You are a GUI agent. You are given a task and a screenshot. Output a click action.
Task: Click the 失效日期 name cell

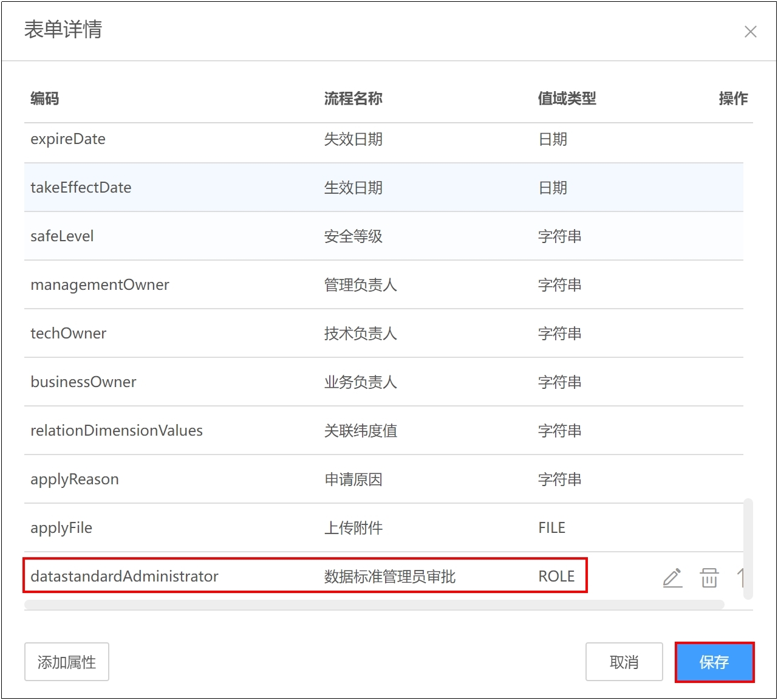tap(353, 139)
